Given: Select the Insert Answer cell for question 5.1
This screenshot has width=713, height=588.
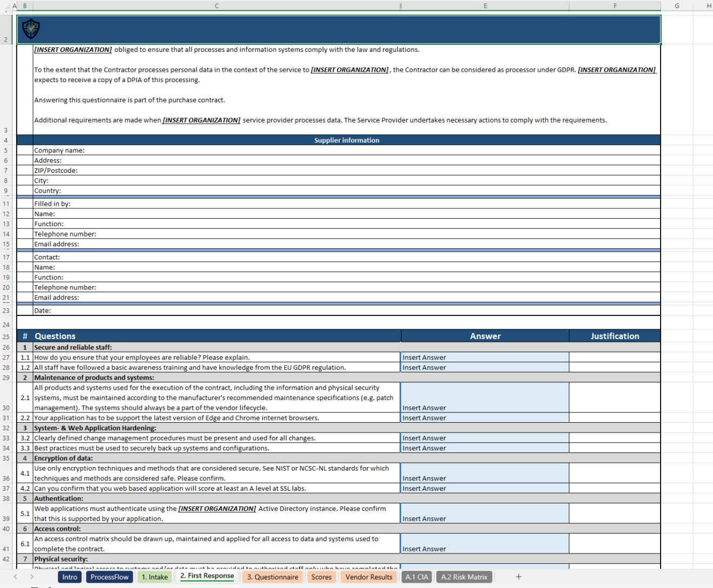Looking at the screenshot, I should click(485, 513).
